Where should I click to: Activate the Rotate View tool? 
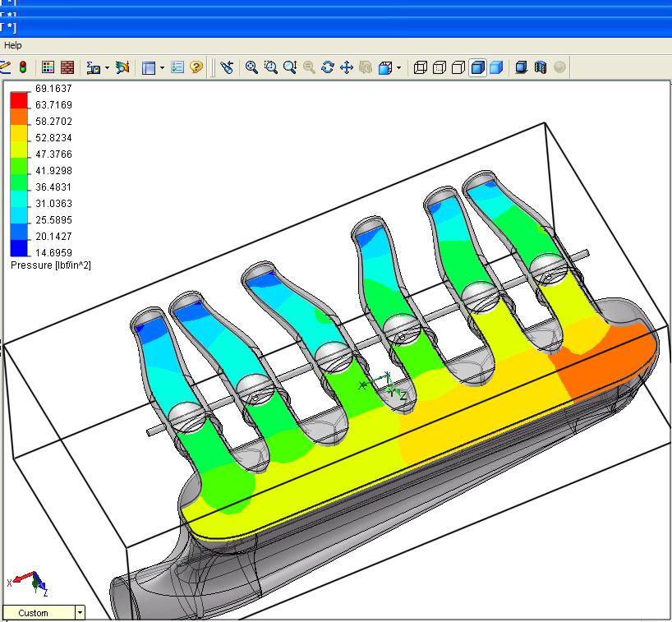pos(328,67)
